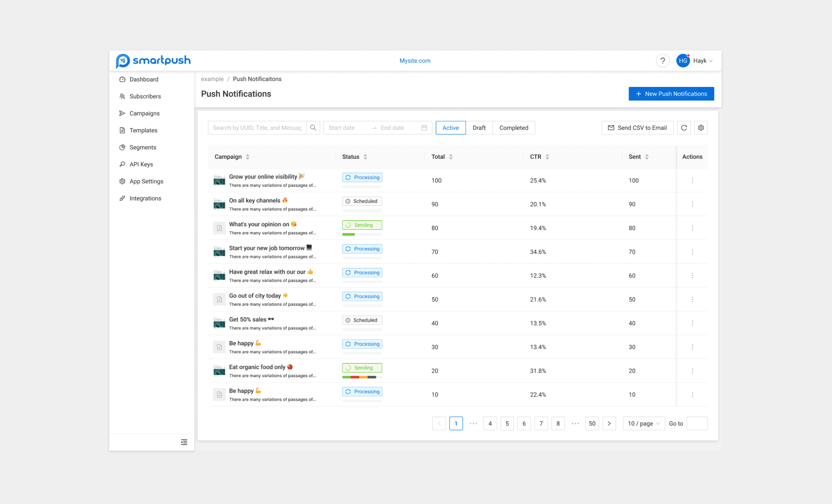832x504 pixels.
Task: Open the calendar date picker icon
Action: click(x=424, y=128)
